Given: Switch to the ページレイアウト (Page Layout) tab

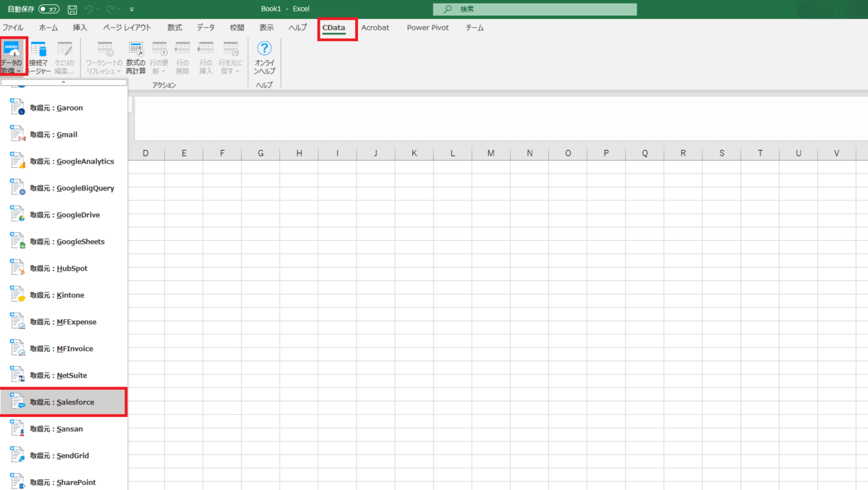Looking at the screenshot, I should click(x=127, y=28).
